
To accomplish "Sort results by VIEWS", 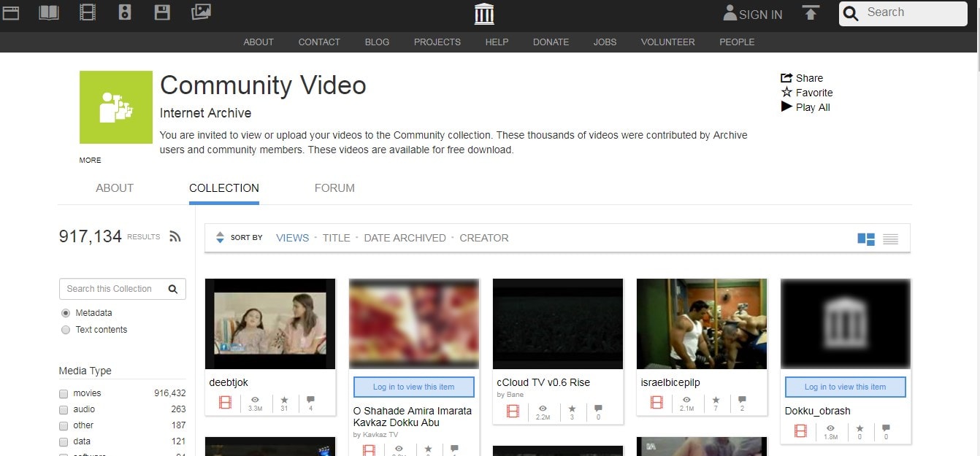I will [x=292, y=238].
